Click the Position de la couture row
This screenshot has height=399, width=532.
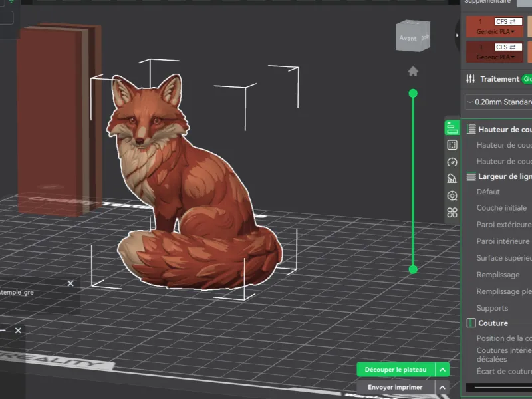(x=504, y=338)
